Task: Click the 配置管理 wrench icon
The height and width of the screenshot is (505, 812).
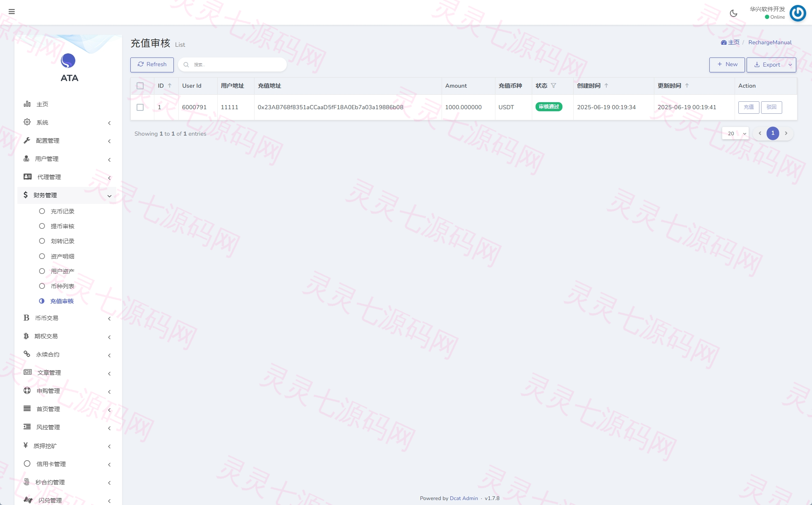Action: [27, 140]
